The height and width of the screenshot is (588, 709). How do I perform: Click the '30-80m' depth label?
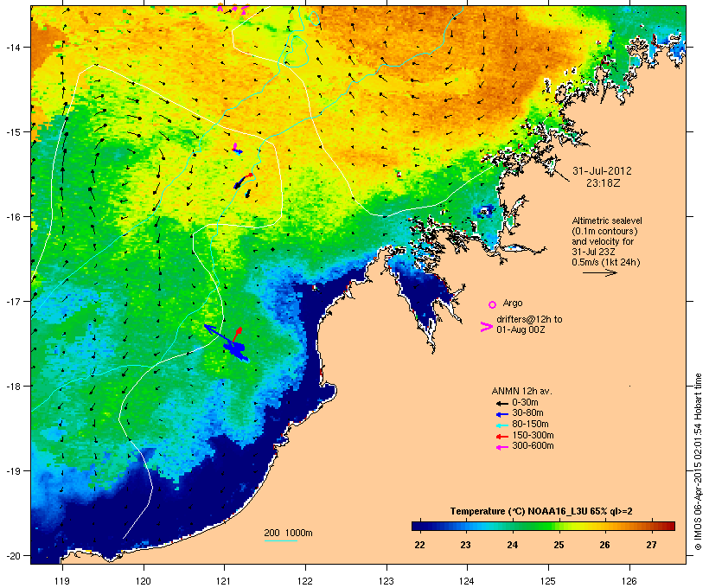click(527, 413)
